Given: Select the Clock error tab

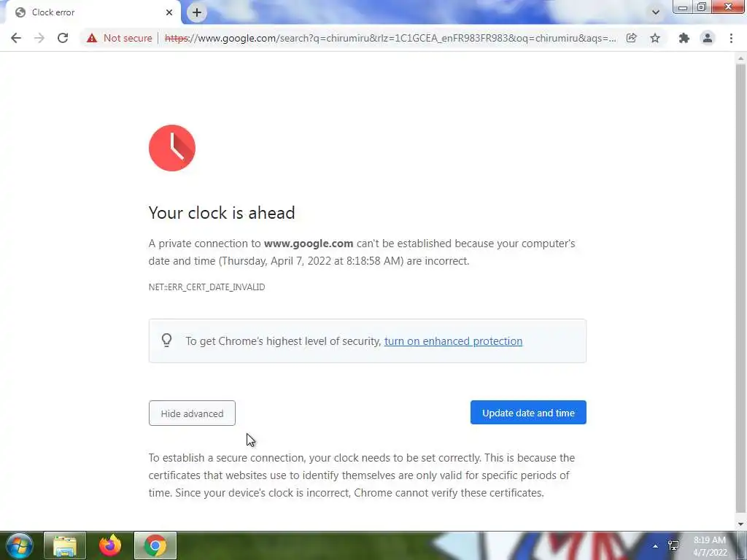Looking at the screenshot, I should click(90, 12).
